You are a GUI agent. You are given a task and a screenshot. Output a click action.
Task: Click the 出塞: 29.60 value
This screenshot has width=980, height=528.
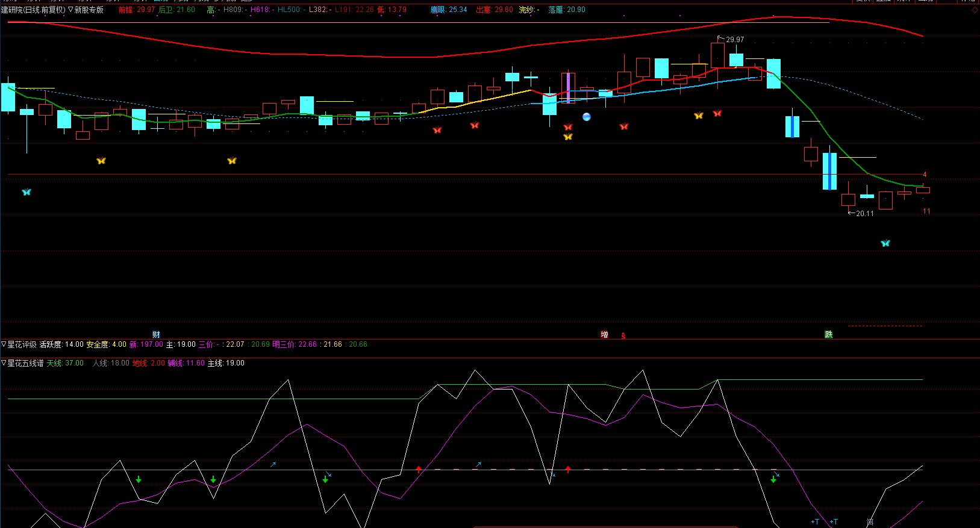(495, 10)
